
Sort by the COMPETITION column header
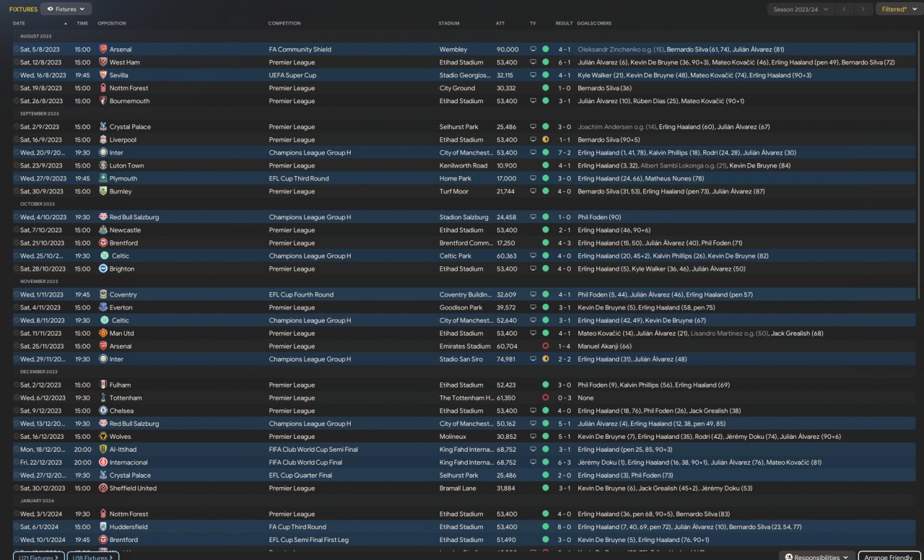click(x=284, y=23)
